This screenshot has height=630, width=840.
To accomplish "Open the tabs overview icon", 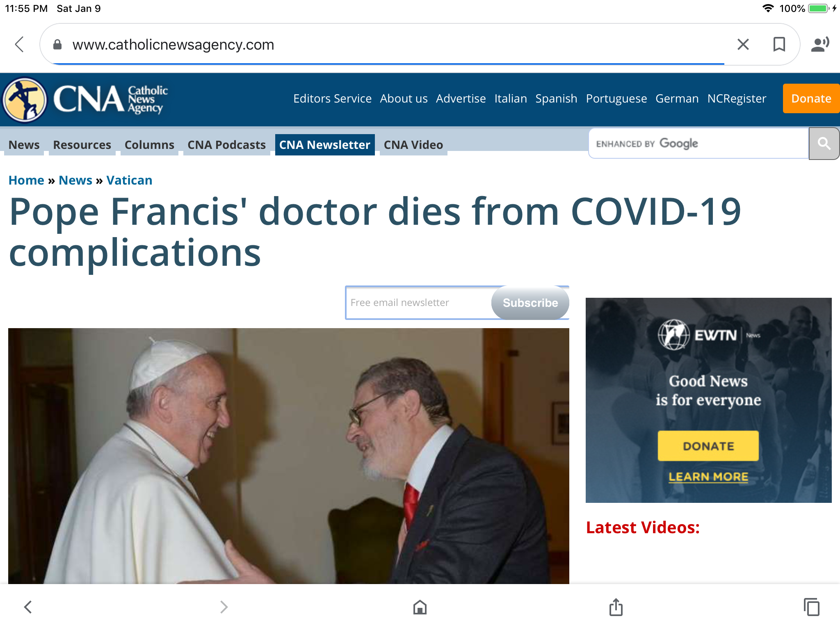I will click(811, 607).
